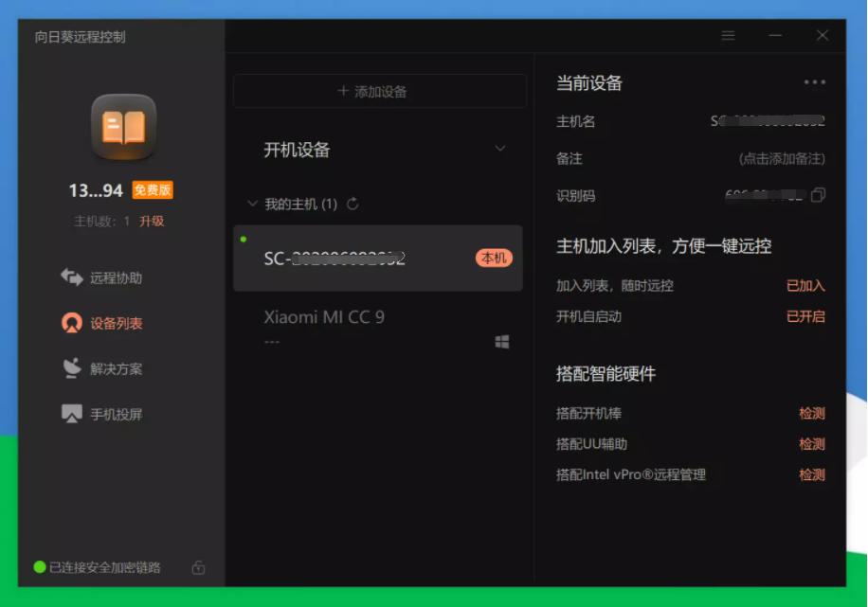868x607 pixels.
Task: Click the Windows platform icon on Xiaomi MI CC 9
Action: (x=503, y=341)
